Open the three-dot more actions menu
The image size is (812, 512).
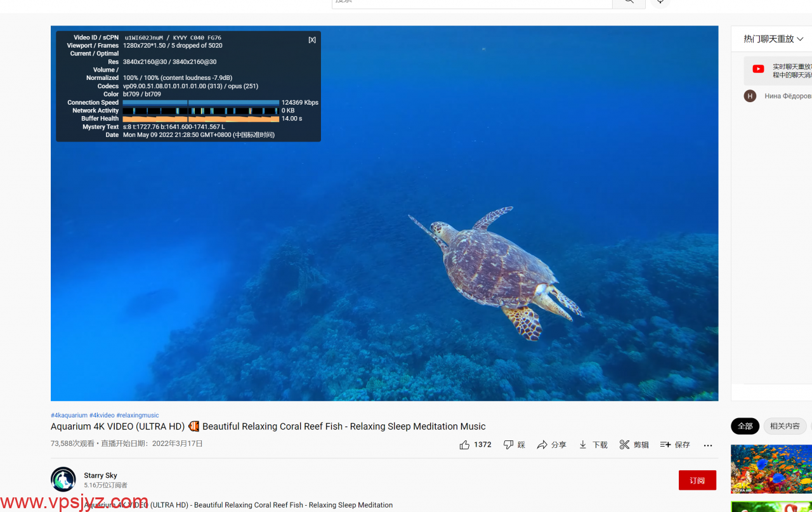(x=708, y=445)
